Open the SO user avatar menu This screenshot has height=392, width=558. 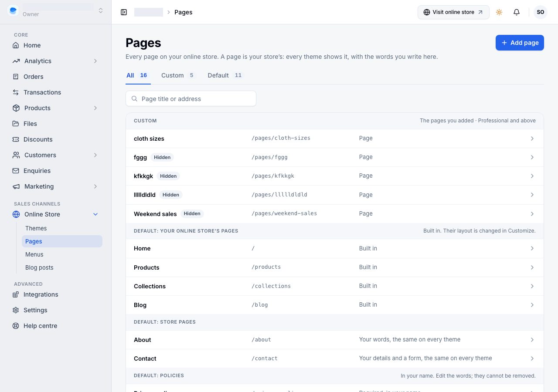click(x=541, y=12)
